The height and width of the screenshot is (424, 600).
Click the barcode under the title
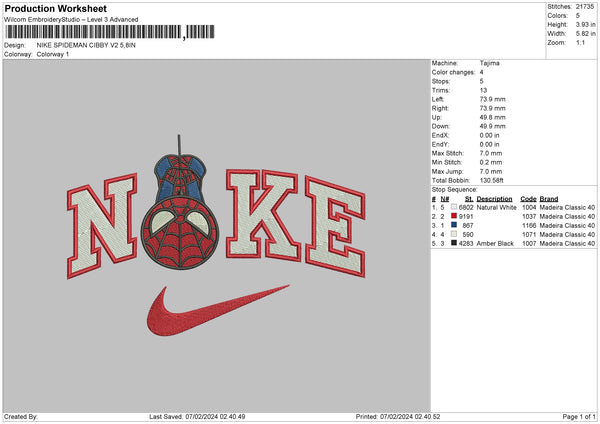109,32
